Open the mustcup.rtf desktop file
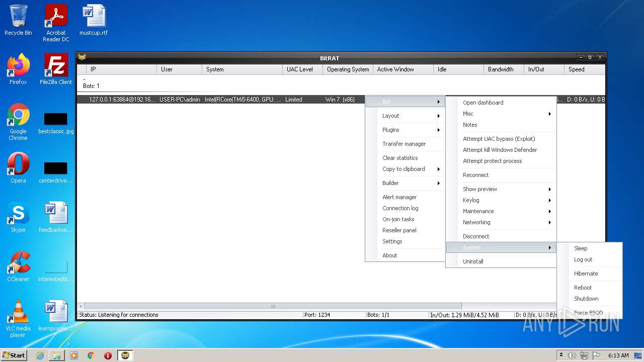 94,20
